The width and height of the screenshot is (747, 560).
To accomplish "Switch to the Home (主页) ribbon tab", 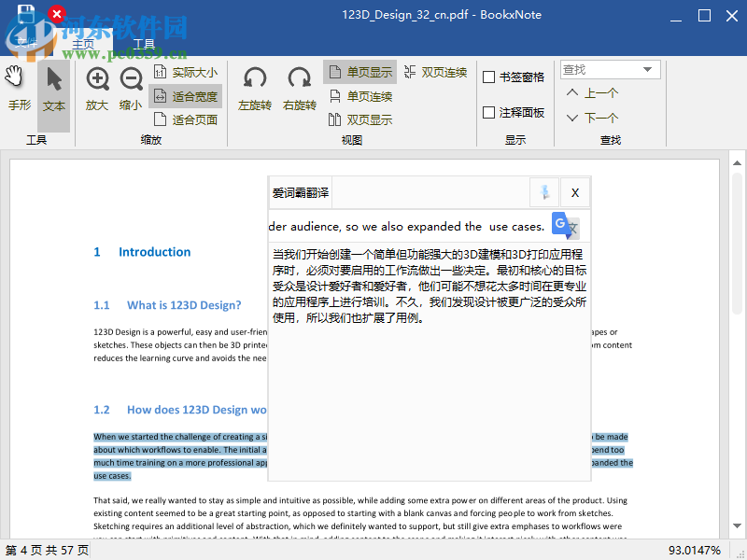I will [x=83, y=43].
